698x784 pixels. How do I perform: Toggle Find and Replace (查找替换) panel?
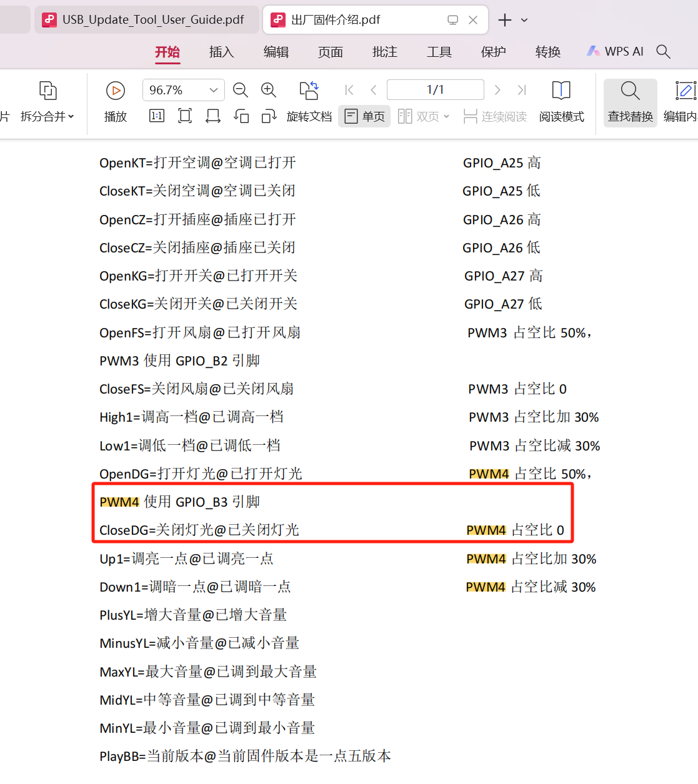click(x=630, y=102)
